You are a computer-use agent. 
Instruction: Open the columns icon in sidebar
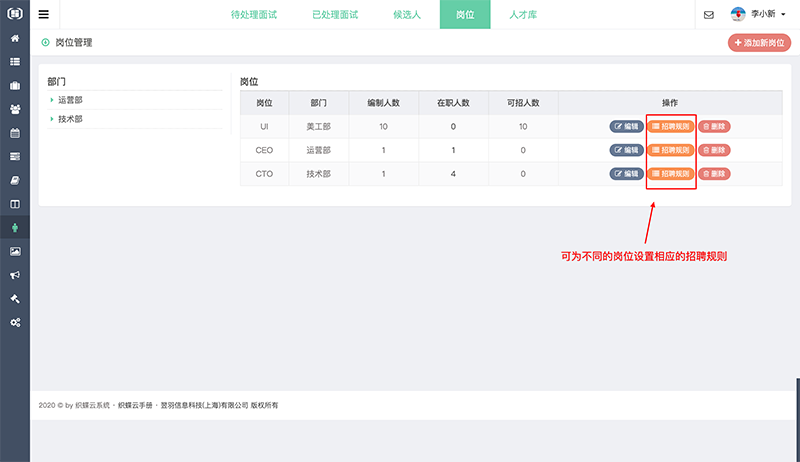(15, 204)
